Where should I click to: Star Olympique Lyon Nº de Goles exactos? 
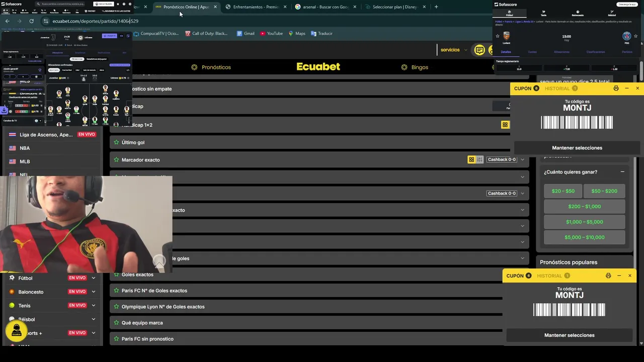[116, 307]
